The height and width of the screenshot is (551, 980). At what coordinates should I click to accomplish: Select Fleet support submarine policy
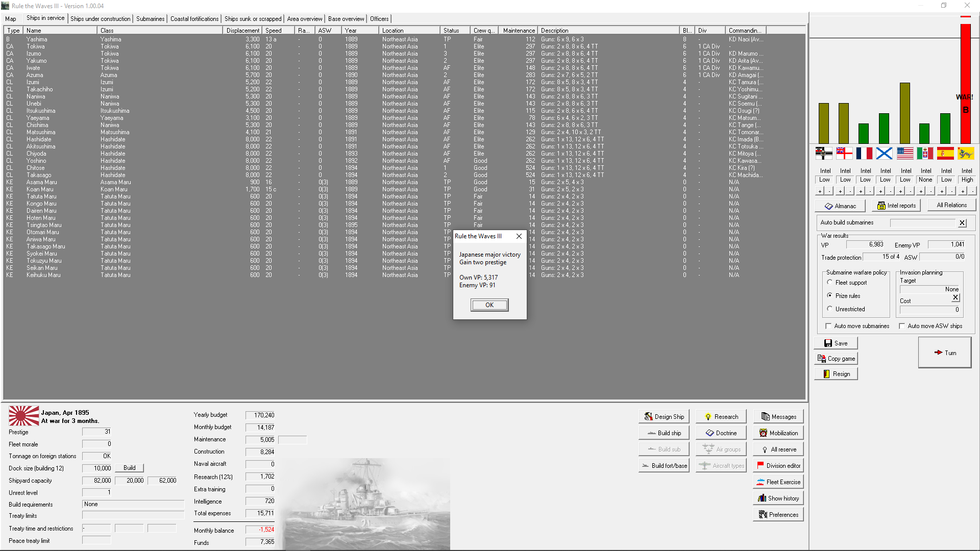click(830, 282)
